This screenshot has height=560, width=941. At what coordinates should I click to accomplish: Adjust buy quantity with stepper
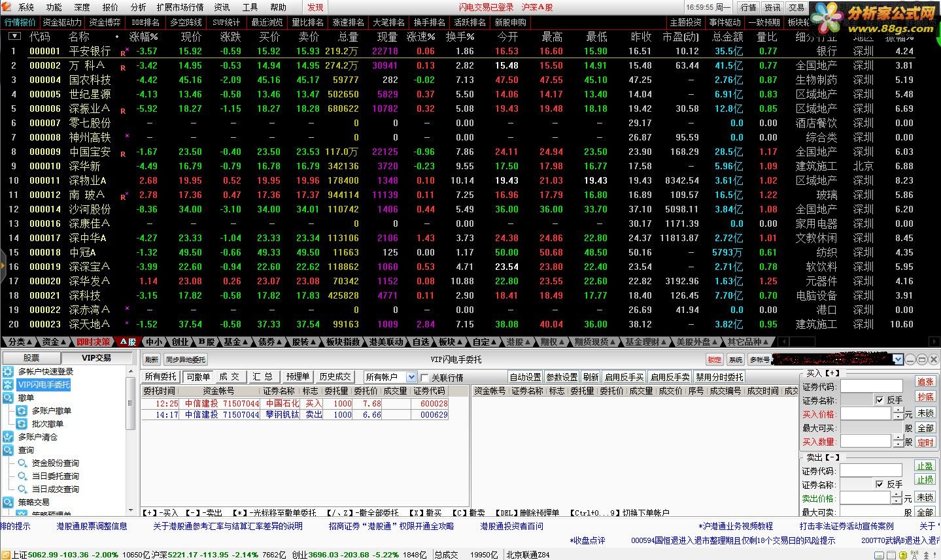[x=897, y=441]
